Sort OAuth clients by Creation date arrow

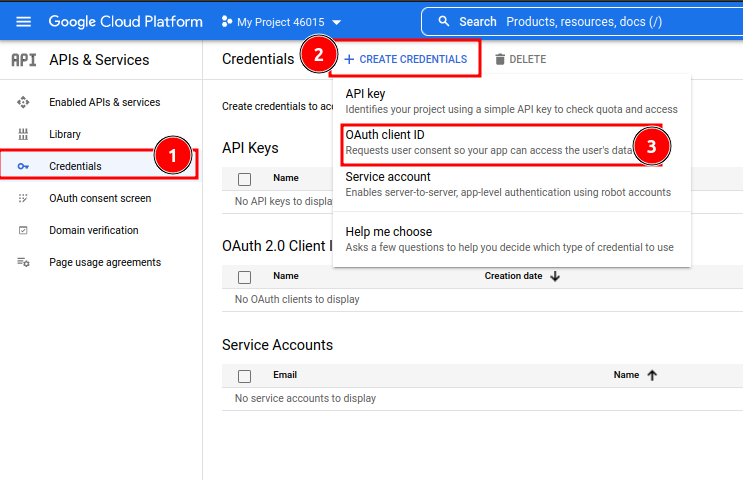click(x=555, y=276)
